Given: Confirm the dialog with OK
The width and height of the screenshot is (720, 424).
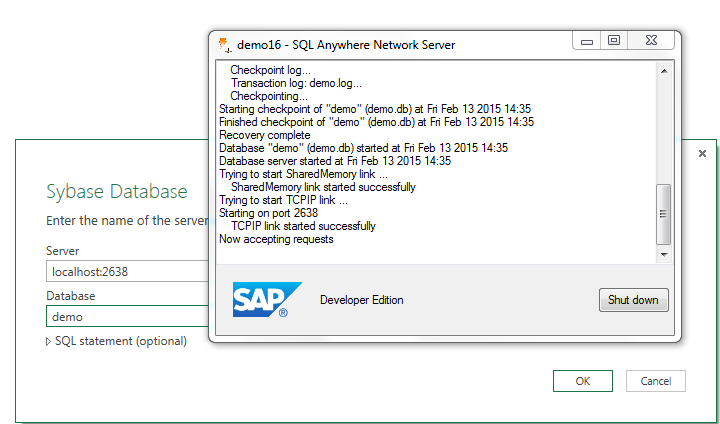Looking at the screenshot, I should [x=582, y=381].
